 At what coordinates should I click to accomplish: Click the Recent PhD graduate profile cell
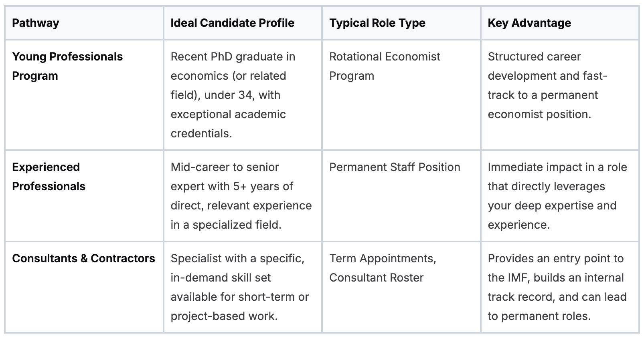pos(233,95)
